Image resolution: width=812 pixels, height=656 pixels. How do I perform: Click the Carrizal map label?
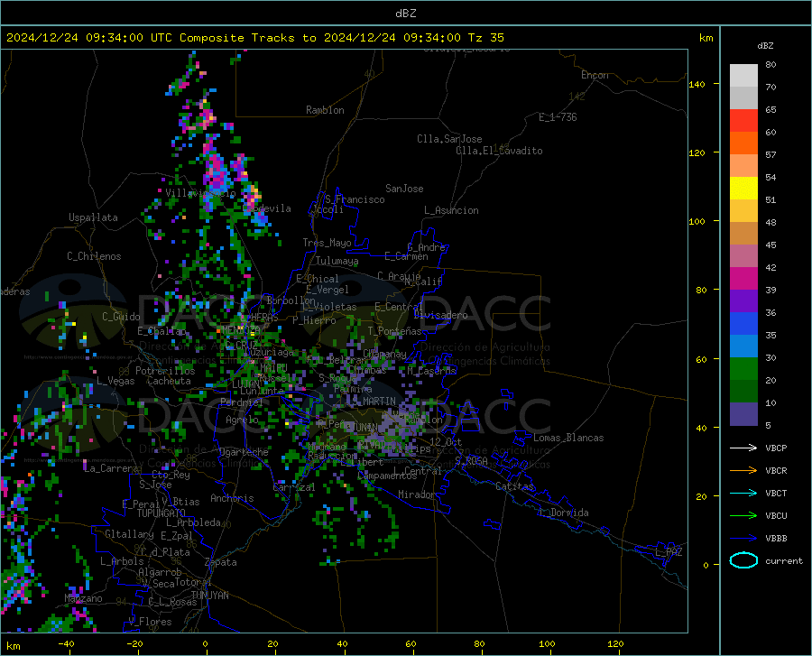click(293, 487)
